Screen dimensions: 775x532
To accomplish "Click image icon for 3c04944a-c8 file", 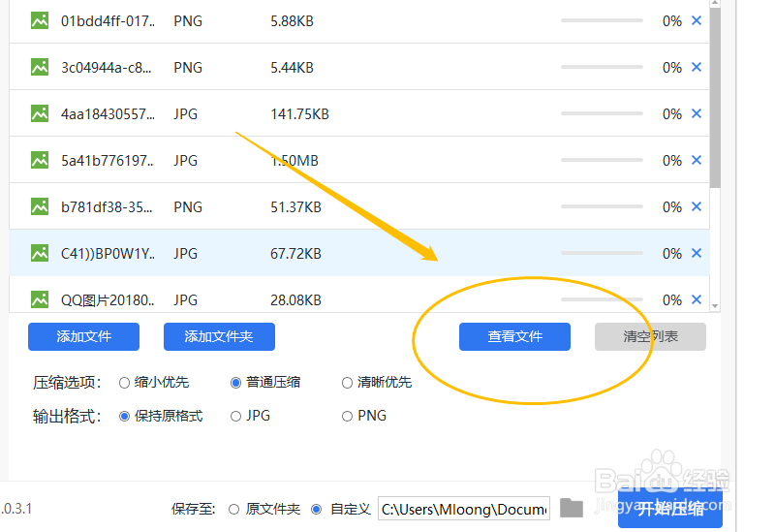I will 40,67.
